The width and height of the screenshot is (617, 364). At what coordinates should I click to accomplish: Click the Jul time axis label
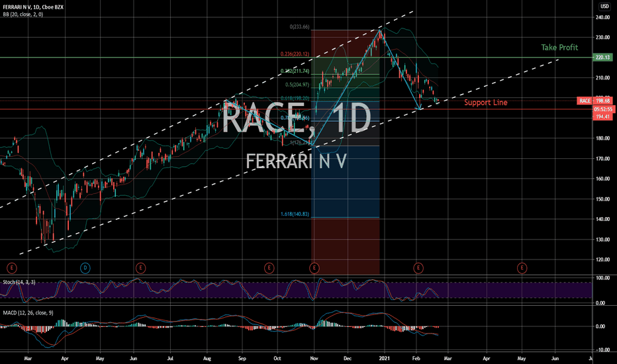170,359
